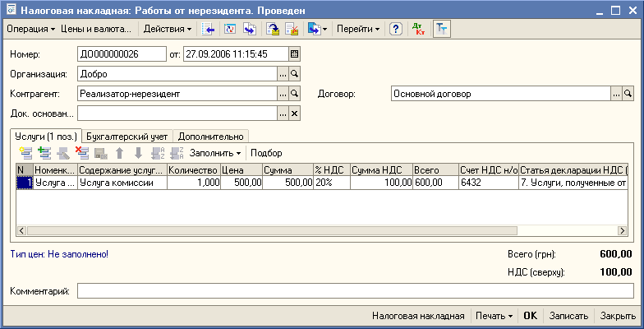Open the Дт/Кт postings result icon
This screenshot has width=644, height=329.
pos(419,29)
